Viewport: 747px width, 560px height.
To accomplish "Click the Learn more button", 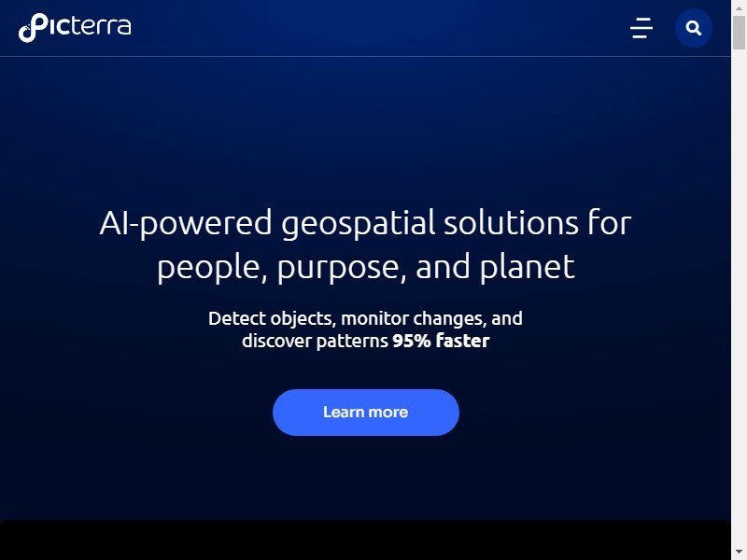I will point(365,413).
